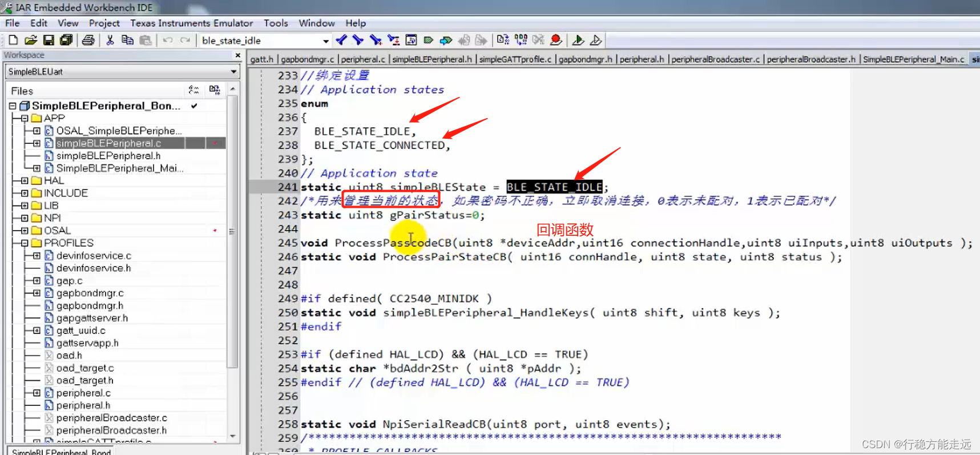980x455 pixels.
Task: Select simpleBLEPeripheral.h in file tree
Action: point(108,155)
